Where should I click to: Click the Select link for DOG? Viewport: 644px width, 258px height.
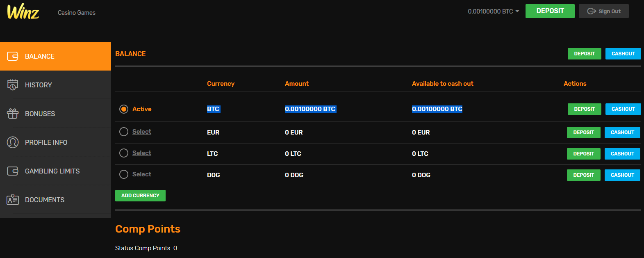142,174
